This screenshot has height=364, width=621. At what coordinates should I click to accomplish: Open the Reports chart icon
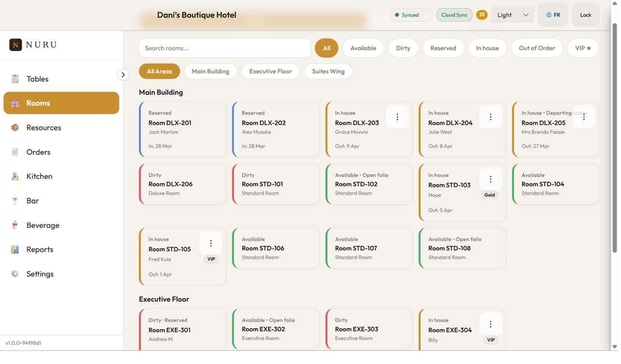click(15, 249)
